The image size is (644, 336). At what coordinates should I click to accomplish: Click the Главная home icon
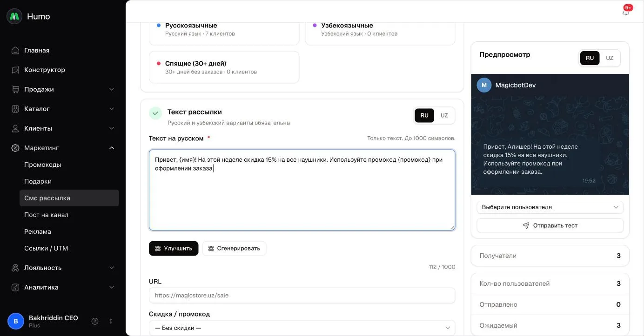tap(15, 50)
